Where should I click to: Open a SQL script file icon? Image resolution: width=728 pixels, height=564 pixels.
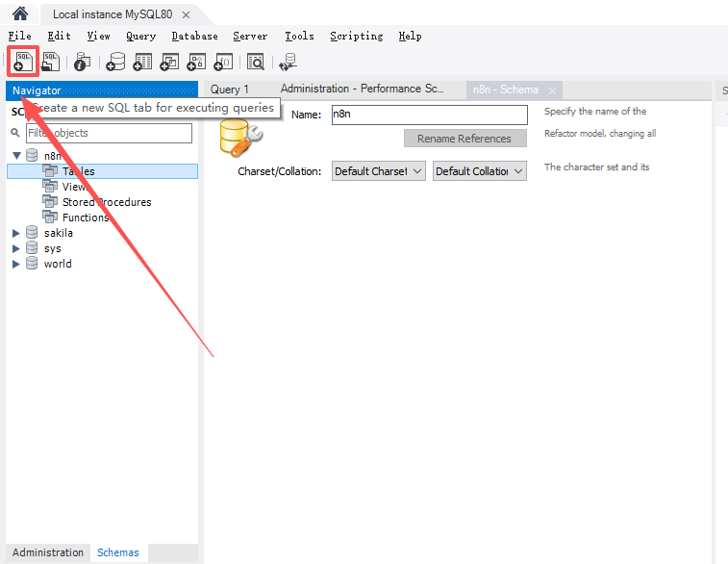51,62
